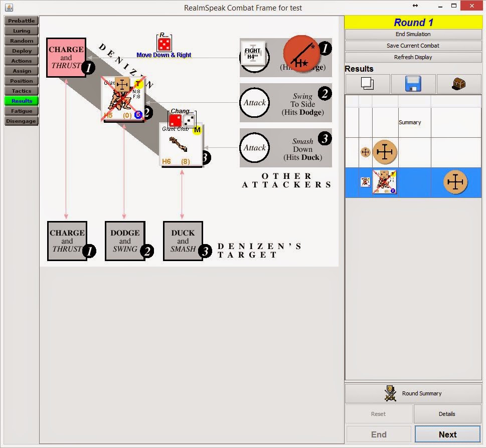Click the DUCK and SMASH target box
486x448 pixels.
(183, 241)
